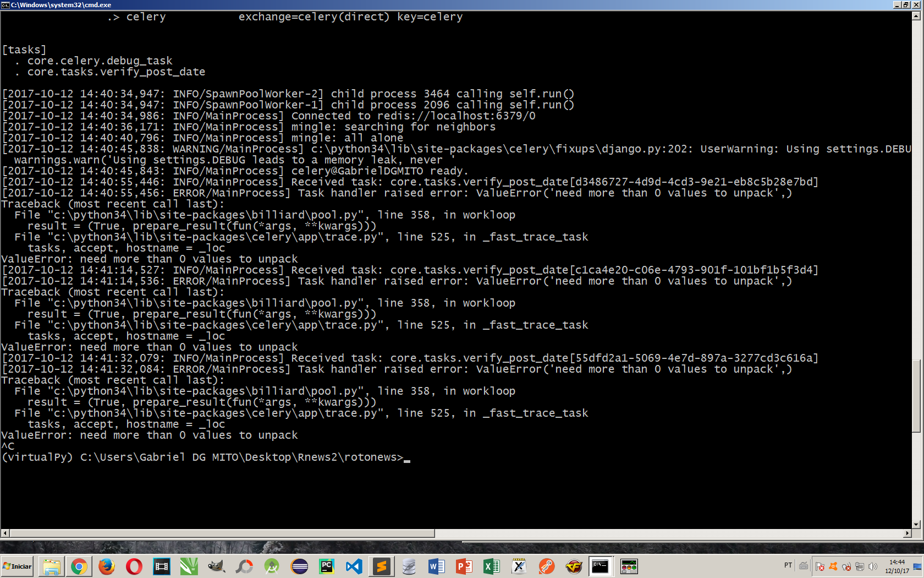Click the vertical scrollbar up arrow
The height and width of the screenshot is (578, 924).
pos(916,16)
